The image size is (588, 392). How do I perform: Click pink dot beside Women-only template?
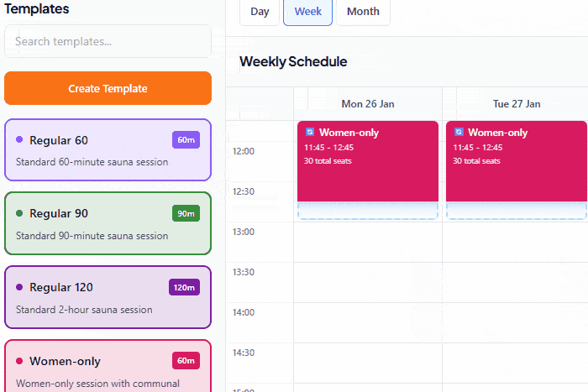tap(19, 361)
